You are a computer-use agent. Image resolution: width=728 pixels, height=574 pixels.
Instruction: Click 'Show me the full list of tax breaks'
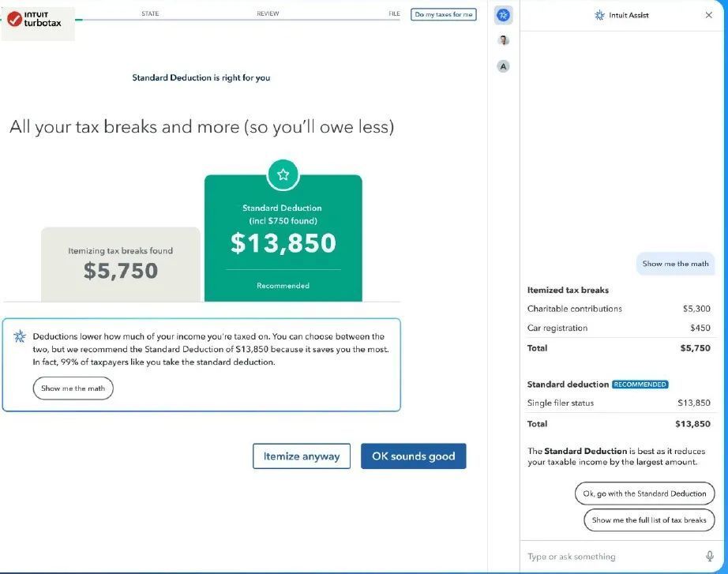(x=648, y=520)
